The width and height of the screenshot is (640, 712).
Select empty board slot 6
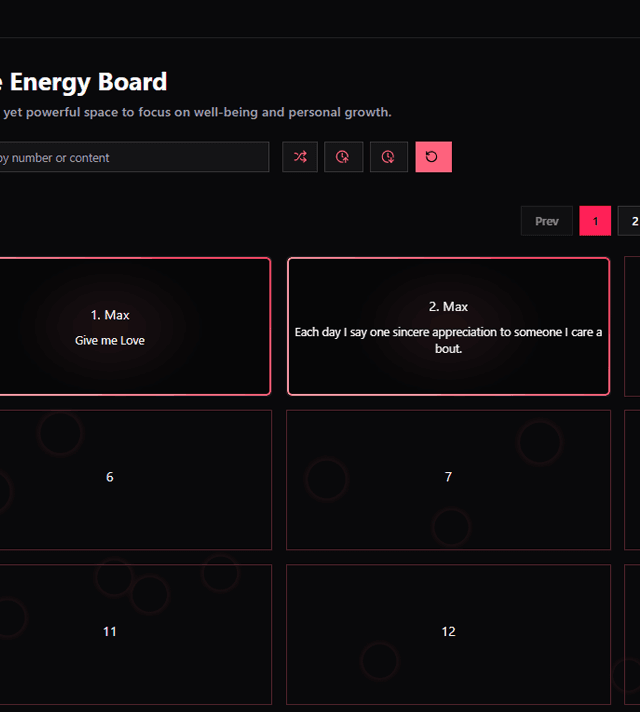[135, 480]
